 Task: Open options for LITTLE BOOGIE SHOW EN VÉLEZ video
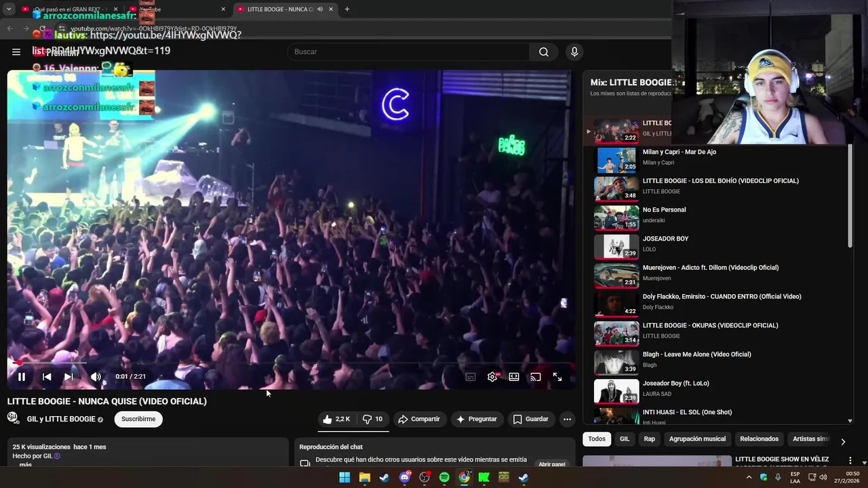point(850,460)
